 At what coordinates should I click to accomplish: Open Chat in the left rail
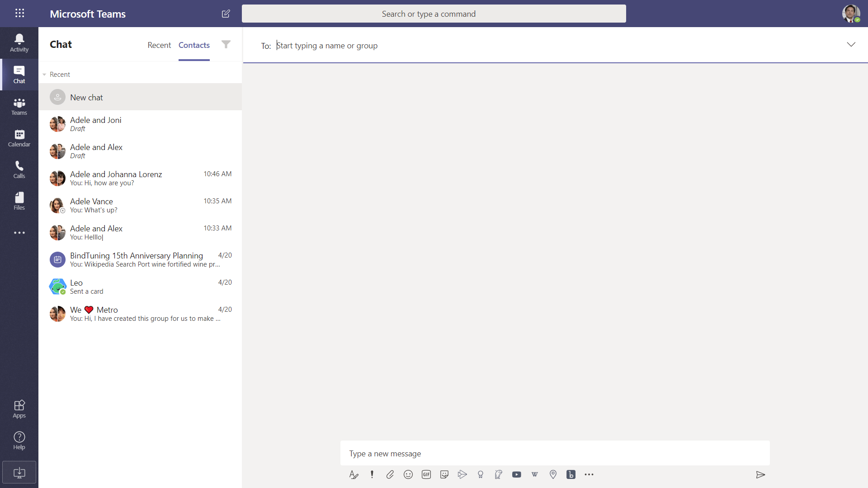coord(19,75)
